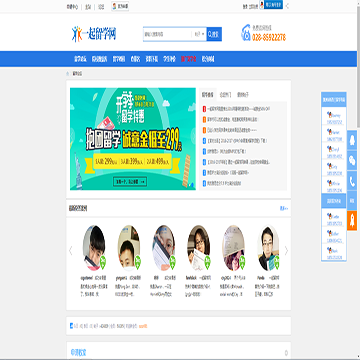Open the WeChat icon in side toolbar

[x=352, y=160]
